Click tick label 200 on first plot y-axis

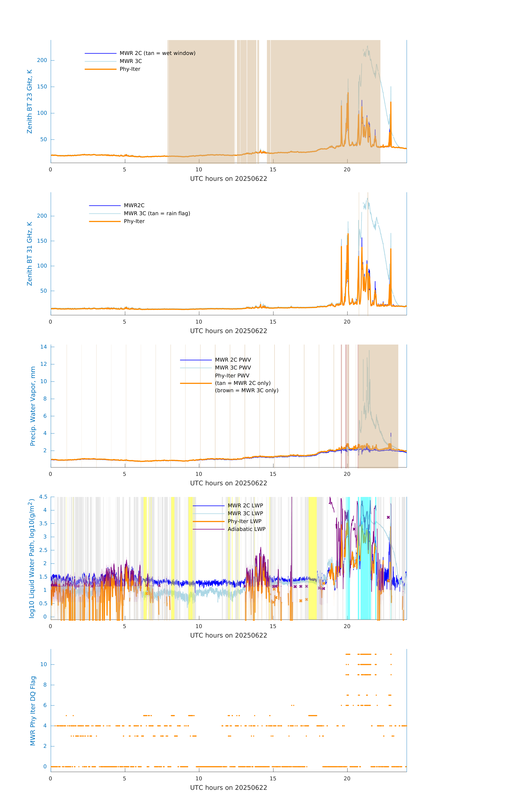[42, 60]
